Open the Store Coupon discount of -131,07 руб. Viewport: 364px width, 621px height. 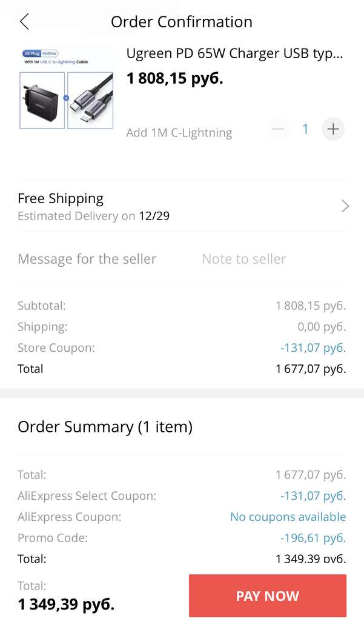pyautogui.click(x=313, y=347)
